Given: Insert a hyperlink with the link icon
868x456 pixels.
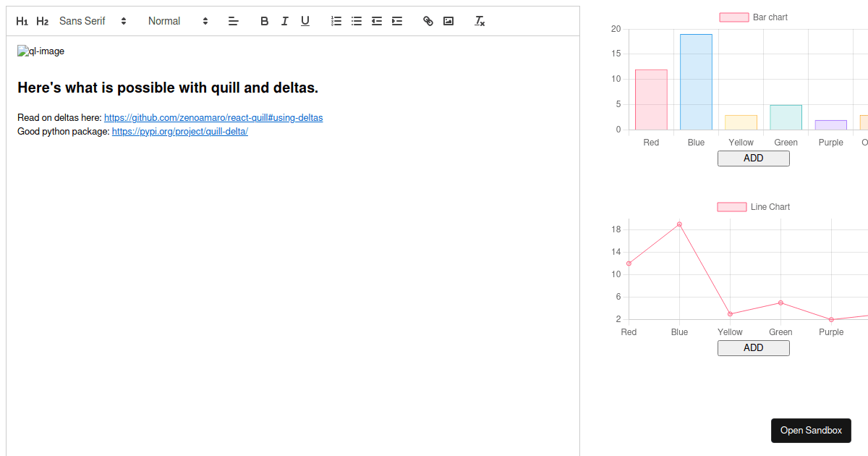Looking at the screenshot, I should point(427,21).
